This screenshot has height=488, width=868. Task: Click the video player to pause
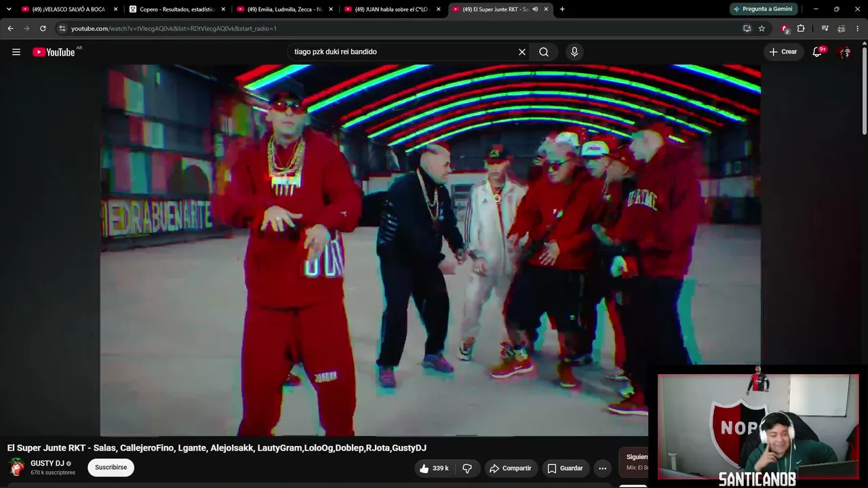[431, 250]
